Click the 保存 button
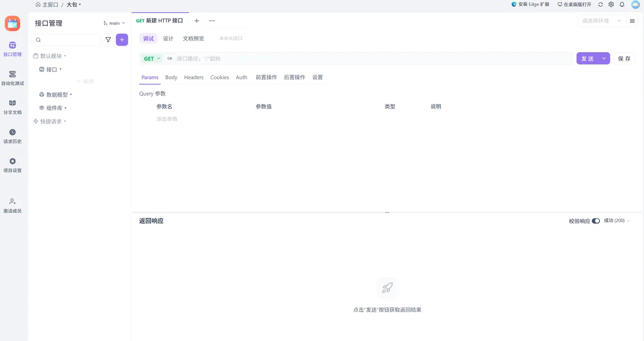Screen dimensions: 644x341 [624, 58]
